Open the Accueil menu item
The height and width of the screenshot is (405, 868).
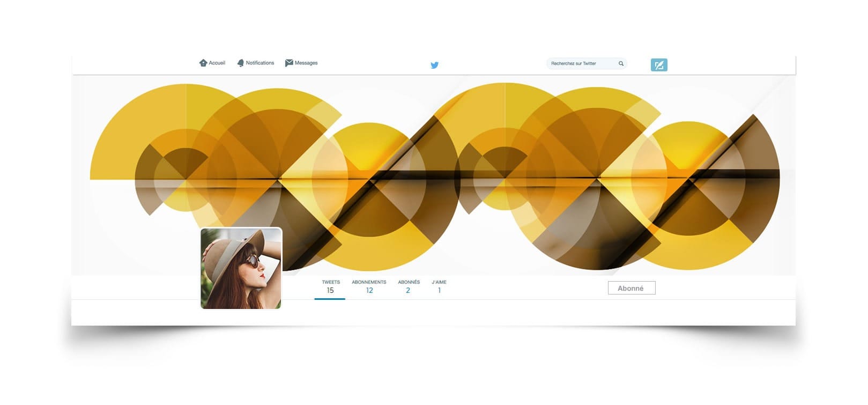tap(212, 63)
